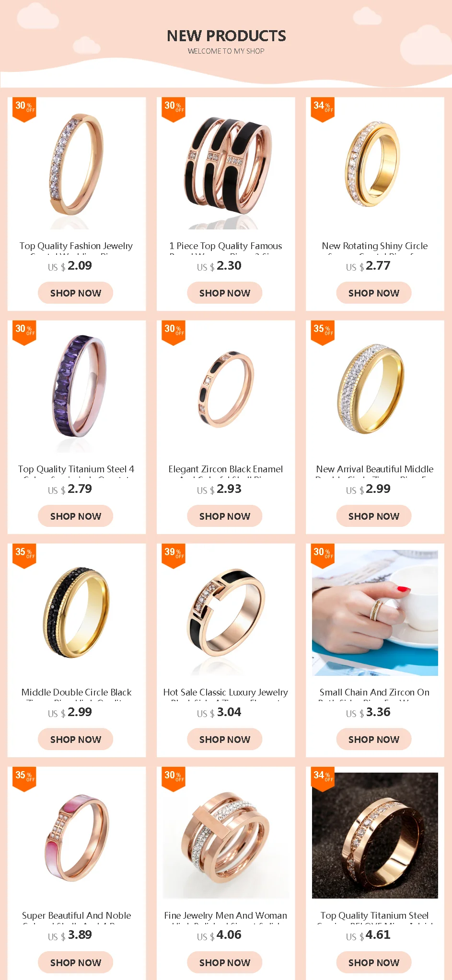Open the New Arrival Beautiful Middle title link
The image size is (452, 980).
click(x=375, y=469)
